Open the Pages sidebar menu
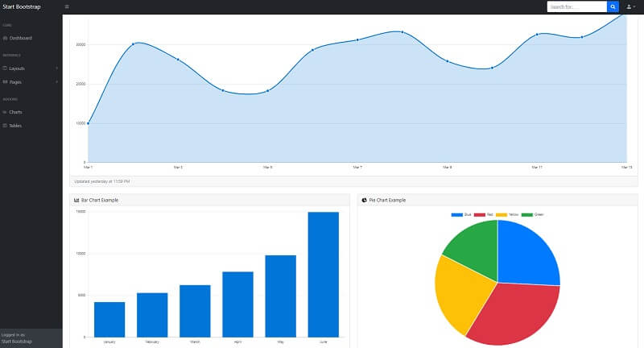This screenshot has width=644, height=348. tap(15, 81)
